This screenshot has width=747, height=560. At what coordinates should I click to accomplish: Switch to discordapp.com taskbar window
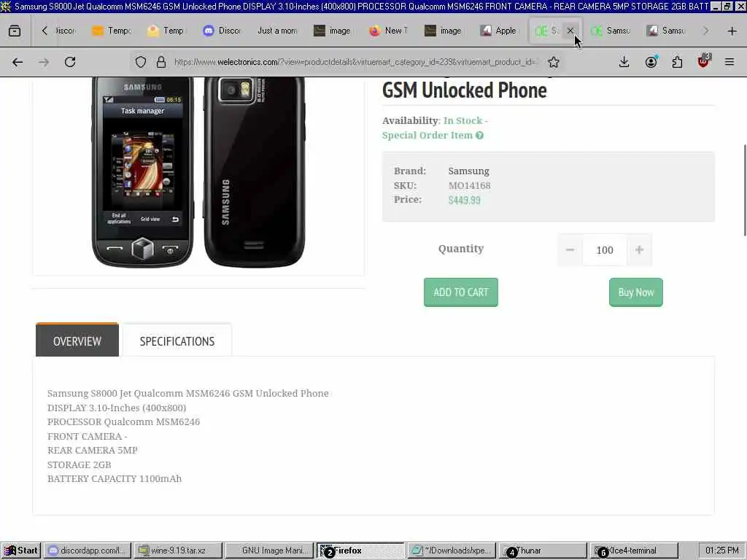pyautogui.click(x=88, y=551)
